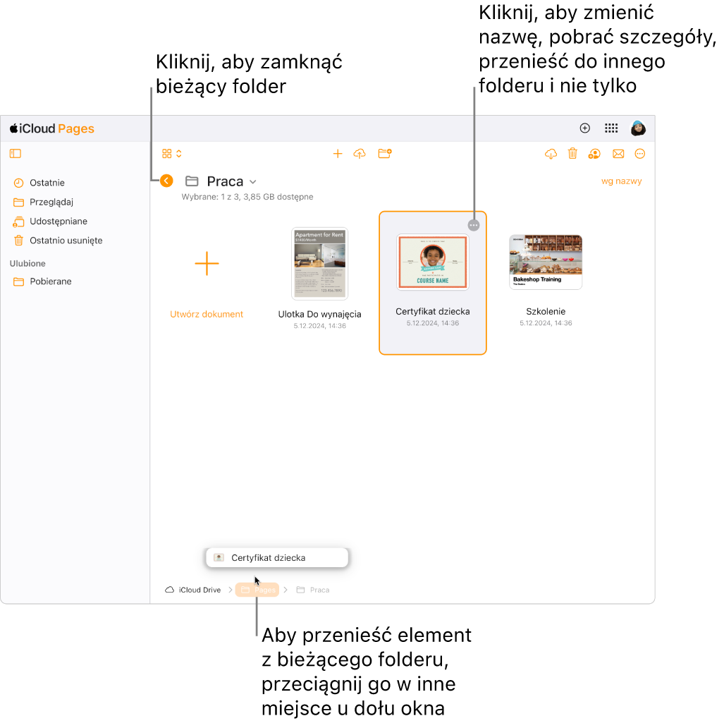The width and height of the screenshot is (724, 728).
Task: Click the iCloud Pages logo title
Action: pos(52,128)
